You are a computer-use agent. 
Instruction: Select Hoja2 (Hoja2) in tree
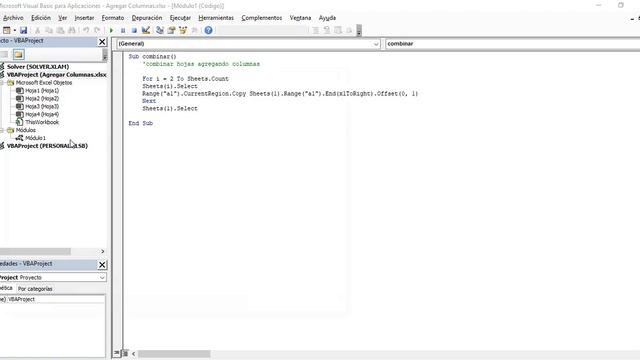click(42, 98)
